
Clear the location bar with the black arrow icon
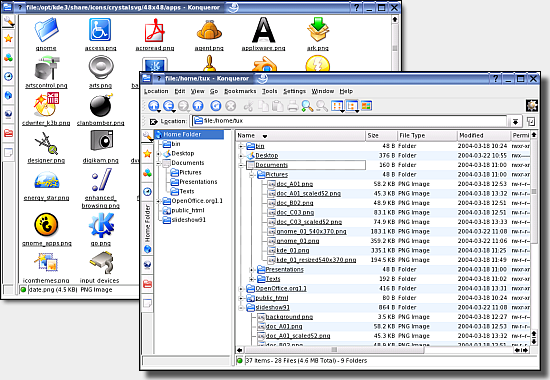153,121
